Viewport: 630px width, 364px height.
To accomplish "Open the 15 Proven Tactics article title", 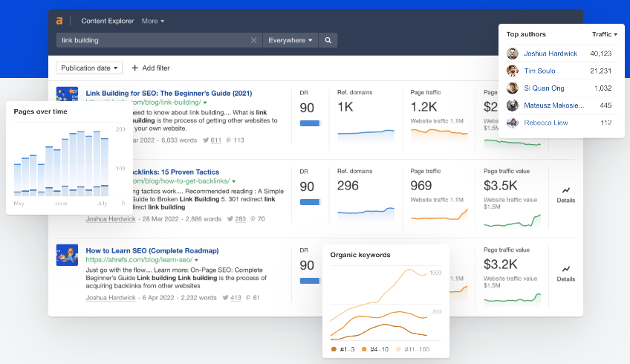I will pos(176,172).
